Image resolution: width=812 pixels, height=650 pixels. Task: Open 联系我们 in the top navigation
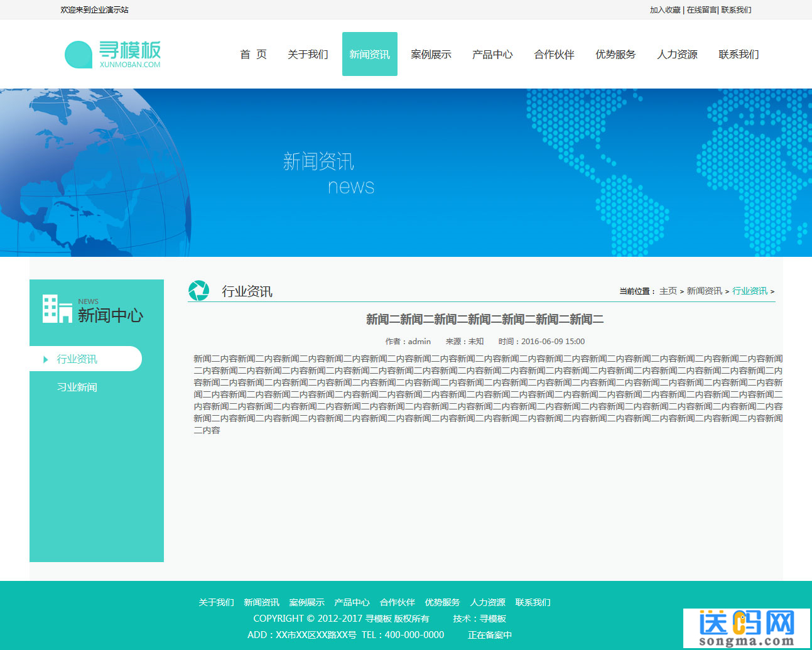coord(739,55)
